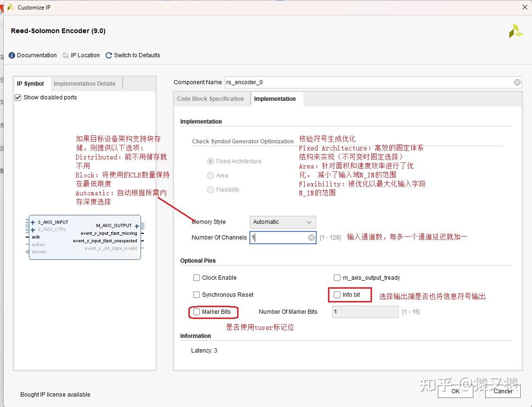This screenshot has height=407, width=532.
Task: Toggle the Show disabled ports checkbox
Action: pos(18,97)
